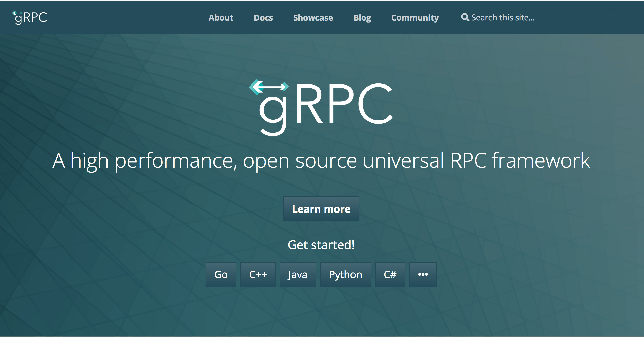
Task: Click the Get started! heading
Action: coord(321,245)
